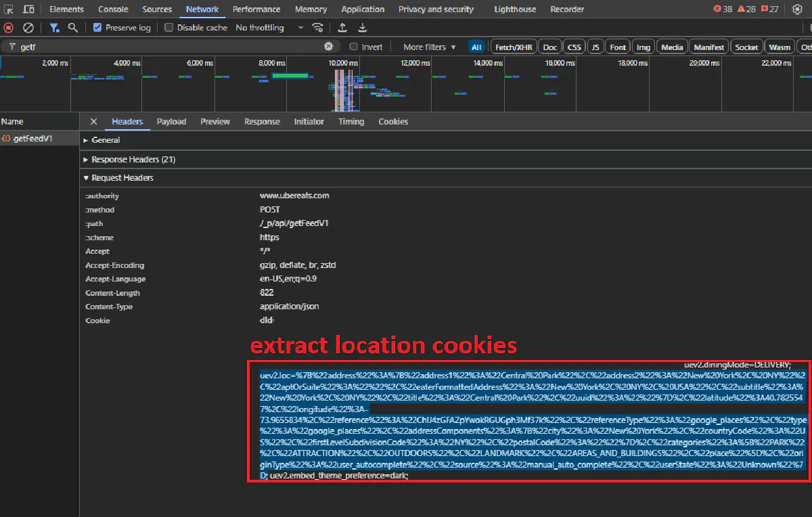Enable the Disable cache checkbox
812x517 pixels.
pyautogui.click(x=169, y=28)
